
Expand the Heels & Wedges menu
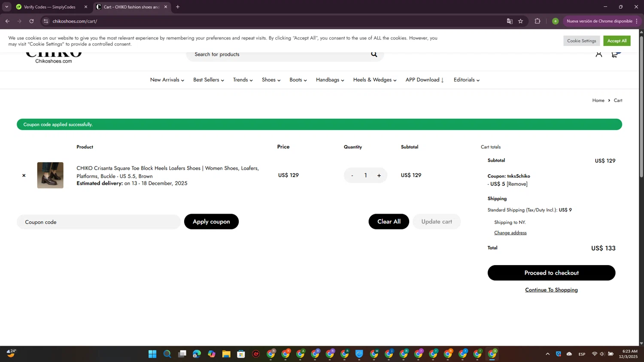(x=375, y=80)
